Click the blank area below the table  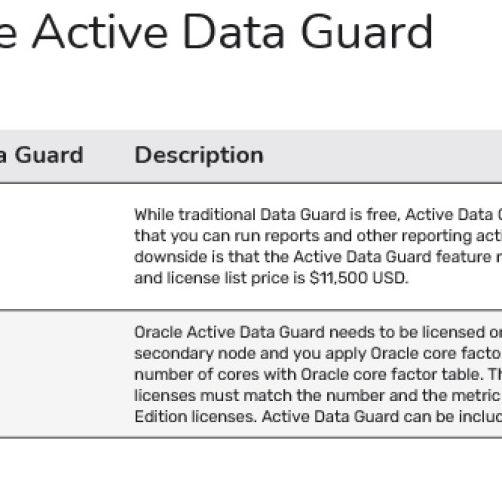[251, 470]
